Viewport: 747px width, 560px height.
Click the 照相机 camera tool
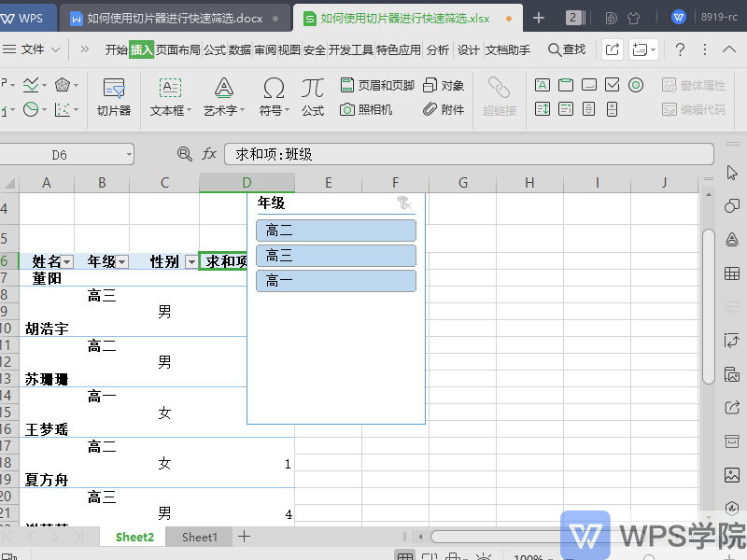pyautogui.click(x=366, y=109)
